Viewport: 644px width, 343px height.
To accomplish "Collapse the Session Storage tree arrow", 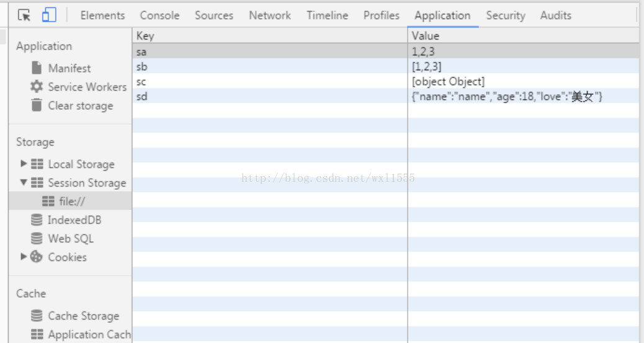I will (x=24, y=182).
